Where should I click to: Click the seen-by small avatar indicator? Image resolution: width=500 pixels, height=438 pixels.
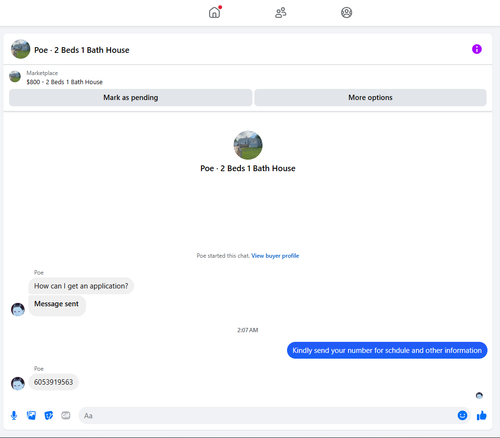[479, 396]
